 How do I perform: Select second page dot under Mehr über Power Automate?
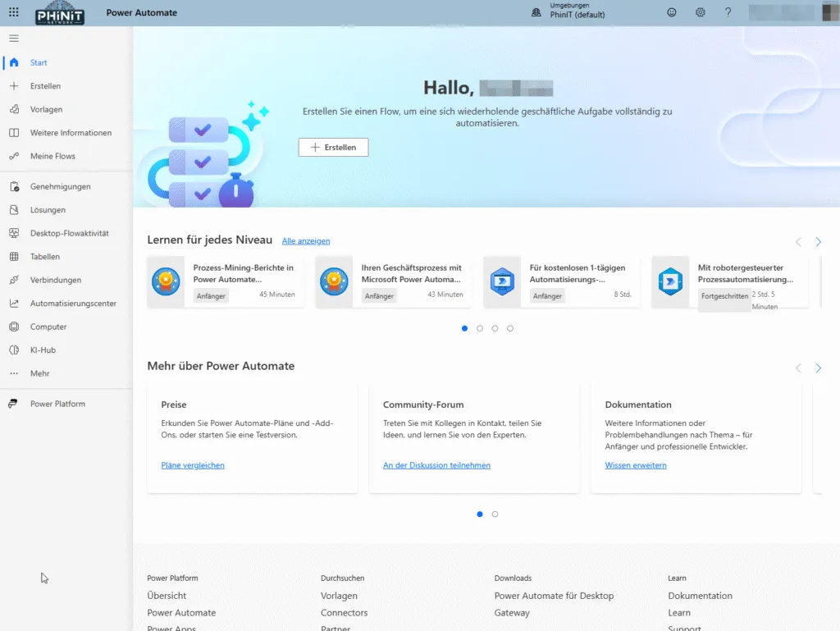coord(495,514)
